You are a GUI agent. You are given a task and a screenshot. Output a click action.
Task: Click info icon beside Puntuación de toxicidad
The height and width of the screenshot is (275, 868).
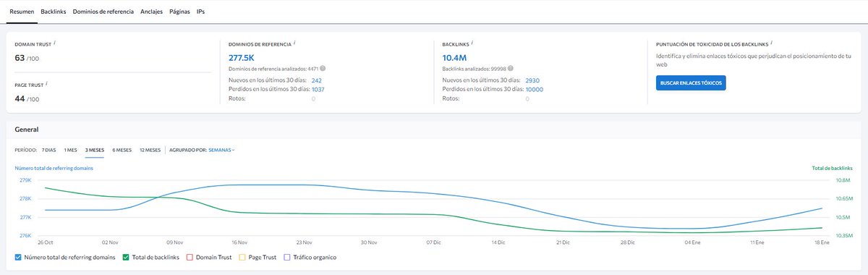pyautogui.click(x=772, y=43)
